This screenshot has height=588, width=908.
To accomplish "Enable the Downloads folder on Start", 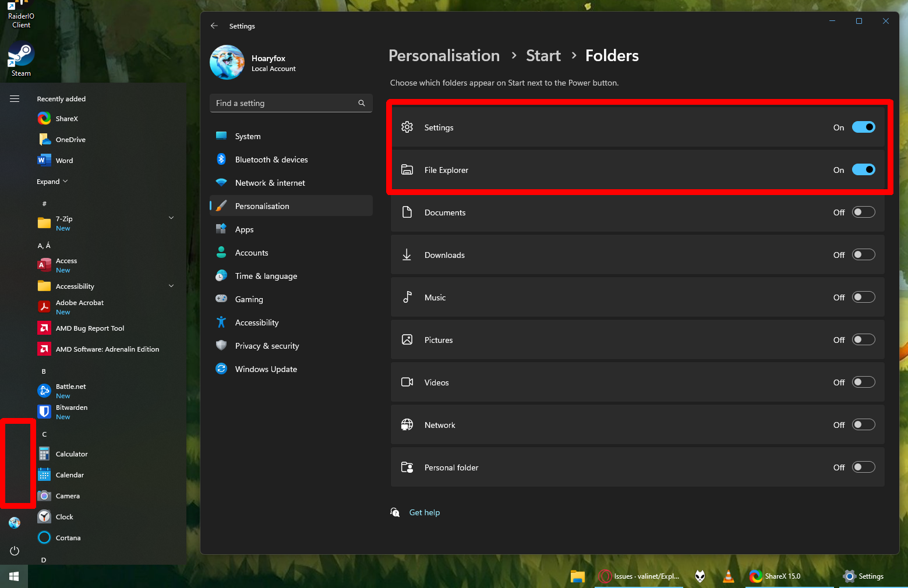I will [x=864, y=254].
